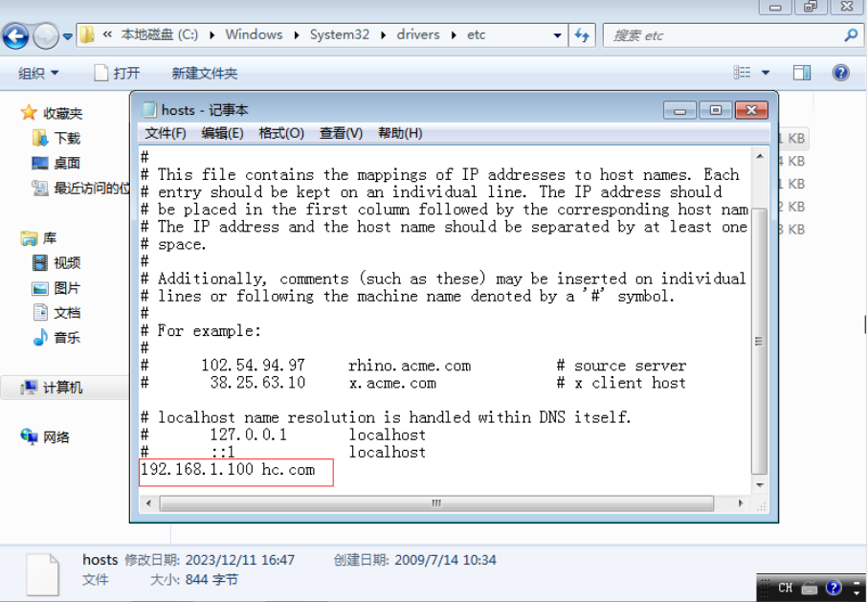868x602 pixels.
Task: Place cursor on '192.168.1.100 hc.com' line
Action: (x=228, y=470)
